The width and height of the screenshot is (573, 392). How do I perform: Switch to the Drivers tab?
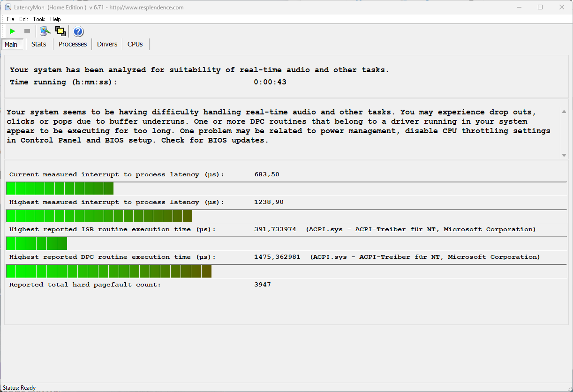click(107, 44)
